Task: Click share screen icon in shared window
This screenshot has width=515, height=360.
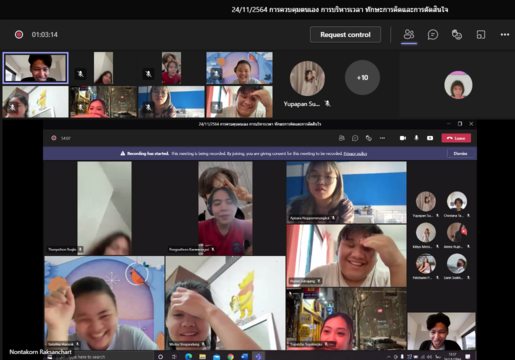Action: pos(430,138)
